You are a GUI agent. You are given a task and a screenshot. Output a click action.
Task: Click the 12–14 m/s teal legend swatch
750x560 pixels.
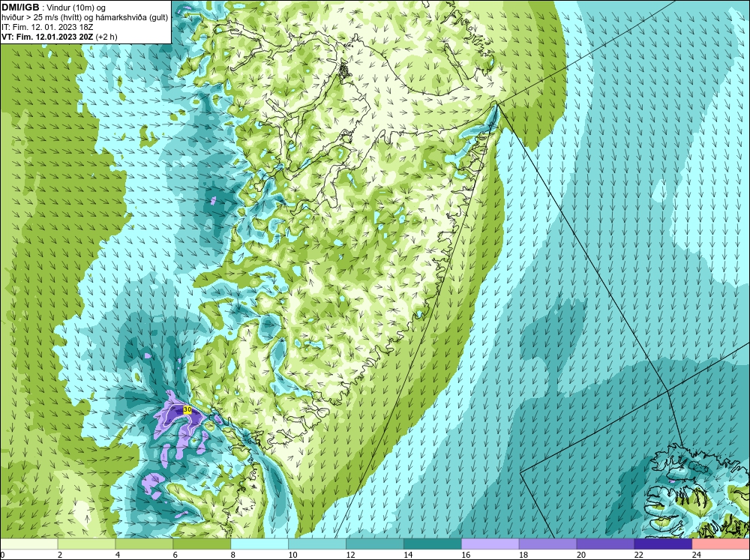pyautogui.click(x=375, y=544)
